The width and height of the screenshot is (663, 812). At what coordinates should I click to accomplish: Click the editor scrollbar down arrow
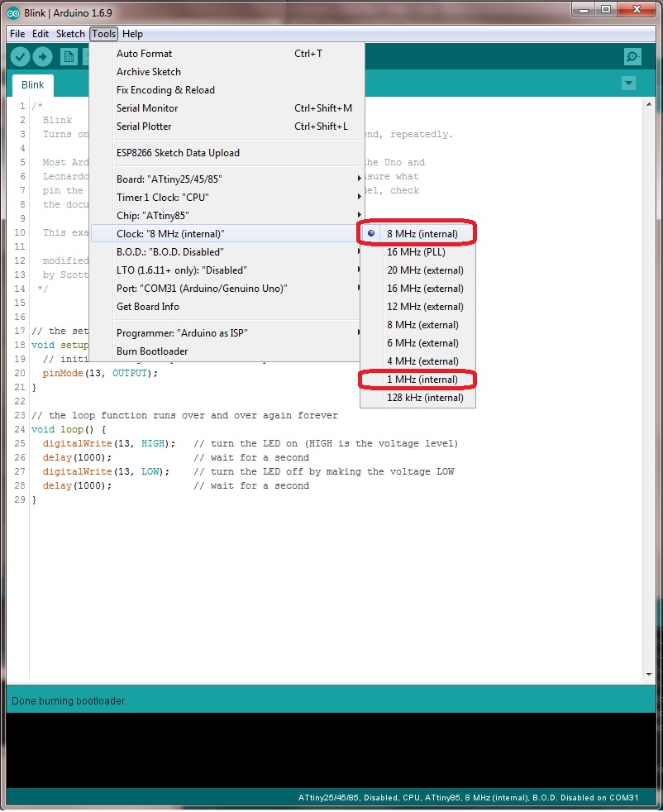click(649, 674)
